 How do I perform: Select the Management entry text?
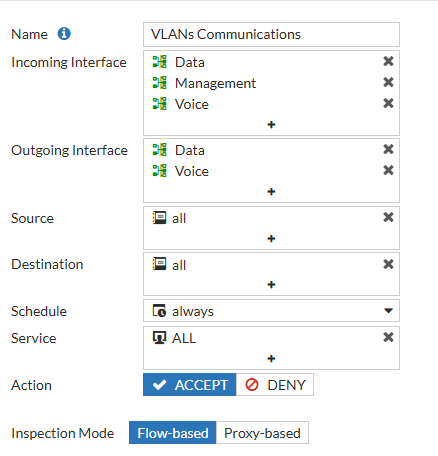pyautogui.click(x=215, y=83)
